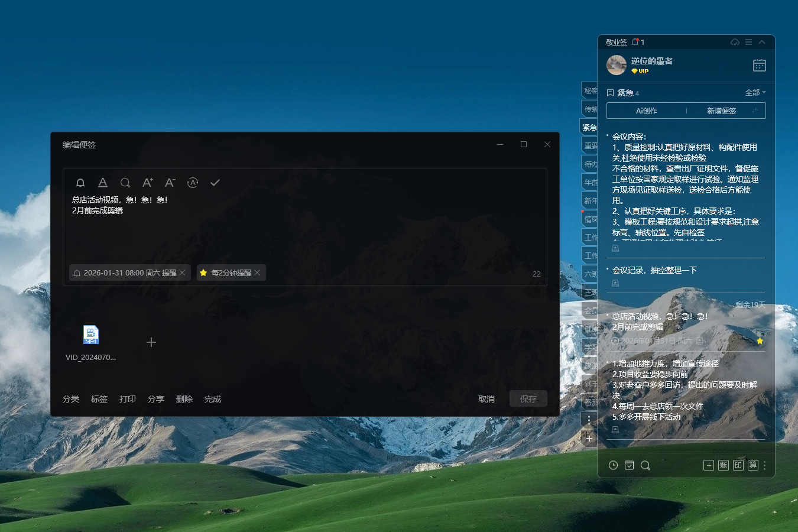Screen dimensions: 798x532
Task: Open the VID_2024070 MP4 attachment thumbnail
Action: [91, 335]
